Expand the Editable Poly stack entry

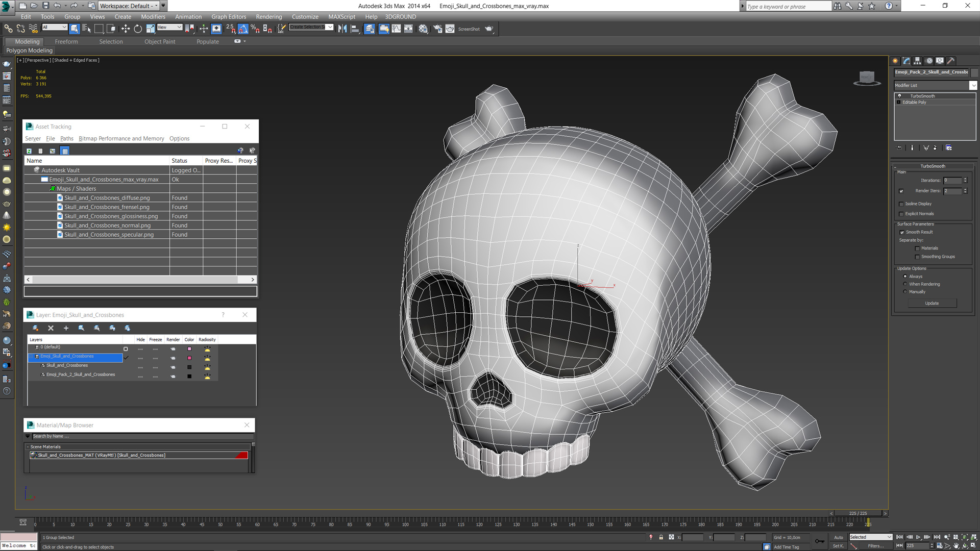pyautogui.click(x=898, y=102)
